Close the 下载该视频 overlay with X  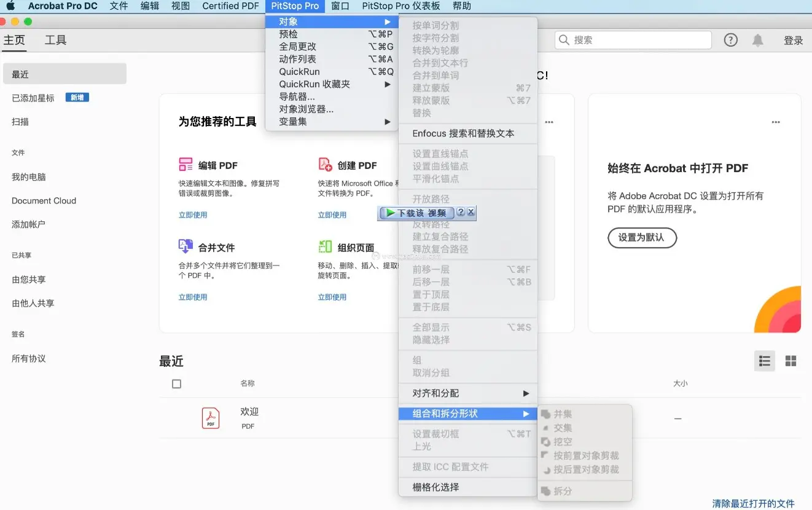tap(470, 212)
